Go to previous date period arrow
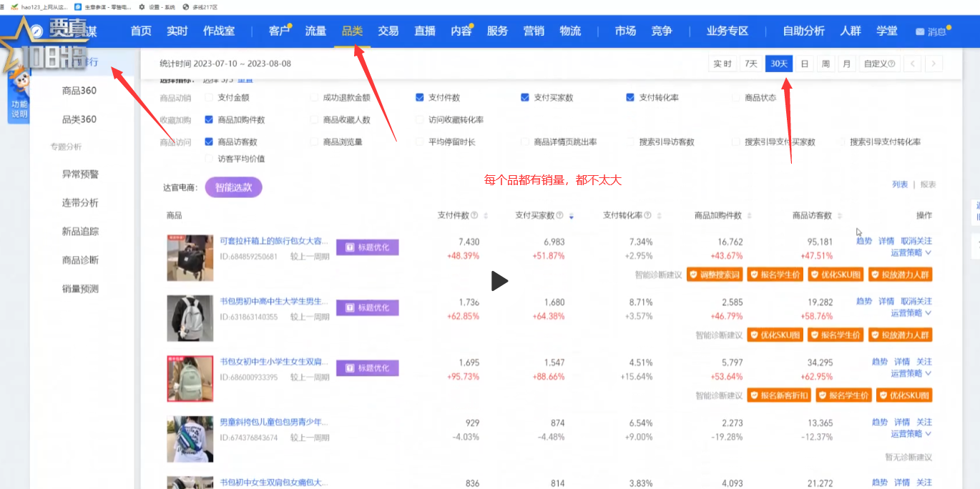The height and width of the screenshot is (489, 980). [x=912, y=64]
